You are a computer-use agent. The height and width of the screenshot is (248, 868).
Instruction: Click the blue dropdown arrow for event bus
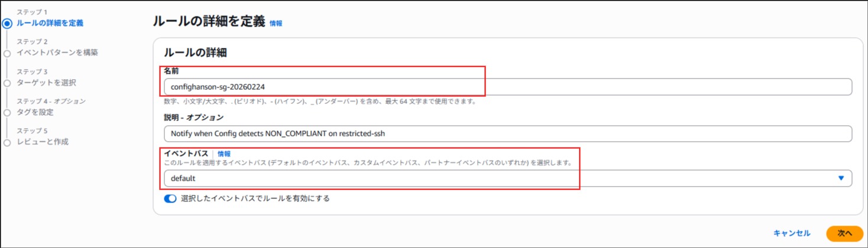(841, 178)
